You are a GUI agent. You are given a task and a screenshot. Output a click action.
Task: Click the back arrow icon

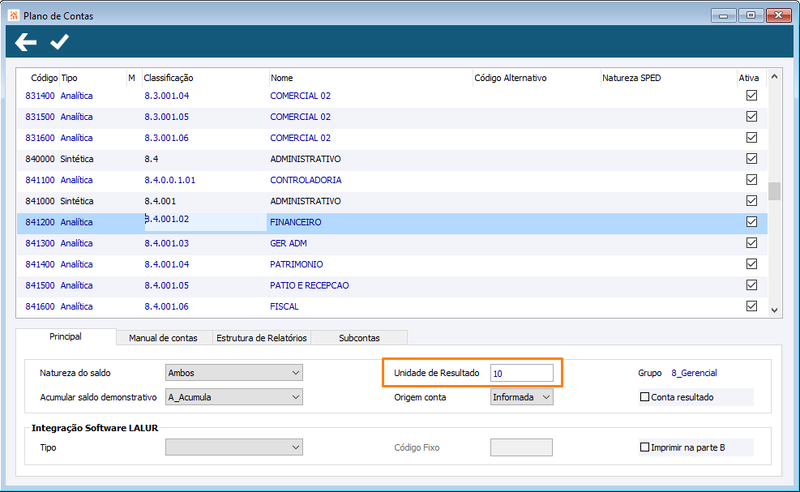click(26, 42)
